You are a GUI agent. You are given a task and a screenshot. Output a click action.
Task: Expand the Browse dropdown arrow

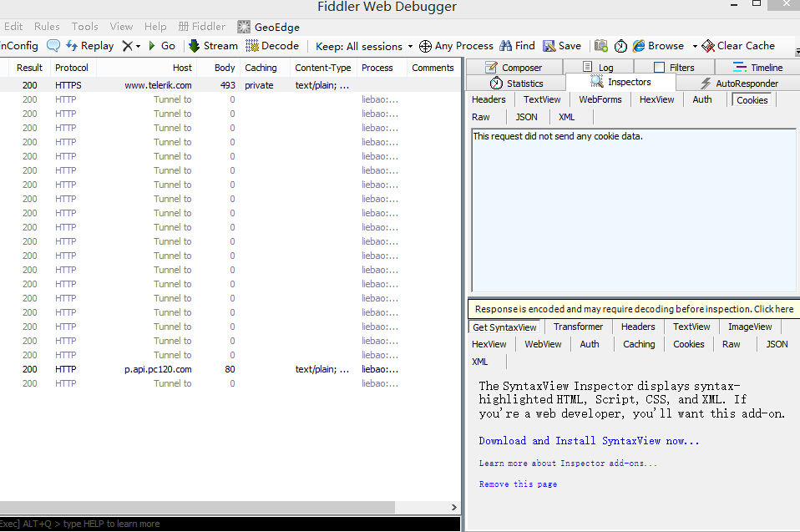pos(695,47)
